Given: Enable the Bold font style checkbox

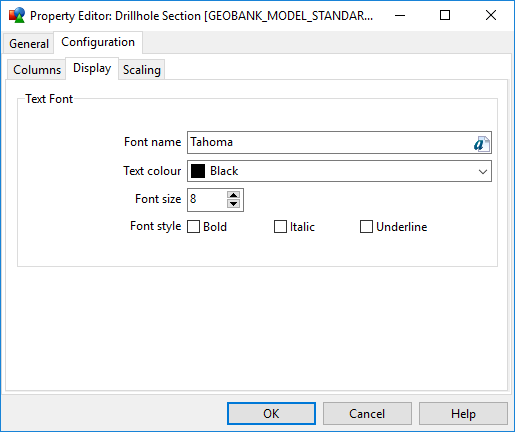Looking at the screenshot, I should pos(193,227).
